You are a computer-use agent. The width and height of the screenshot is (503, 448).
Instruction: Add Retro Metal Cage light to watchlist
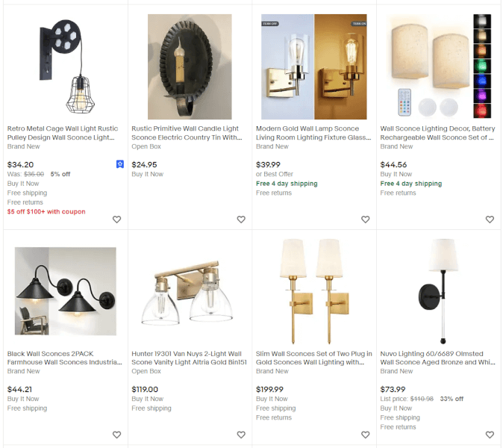116,220
